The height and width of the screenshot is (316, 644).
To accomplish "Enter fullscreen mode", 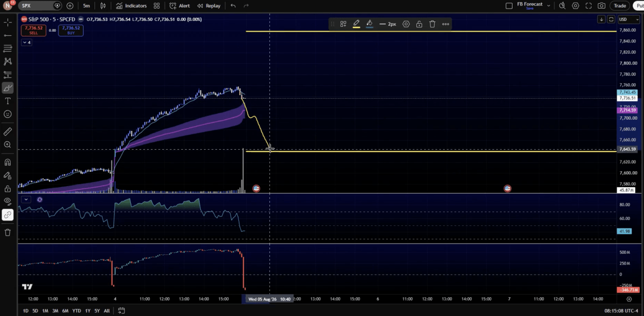I will 589,5.
